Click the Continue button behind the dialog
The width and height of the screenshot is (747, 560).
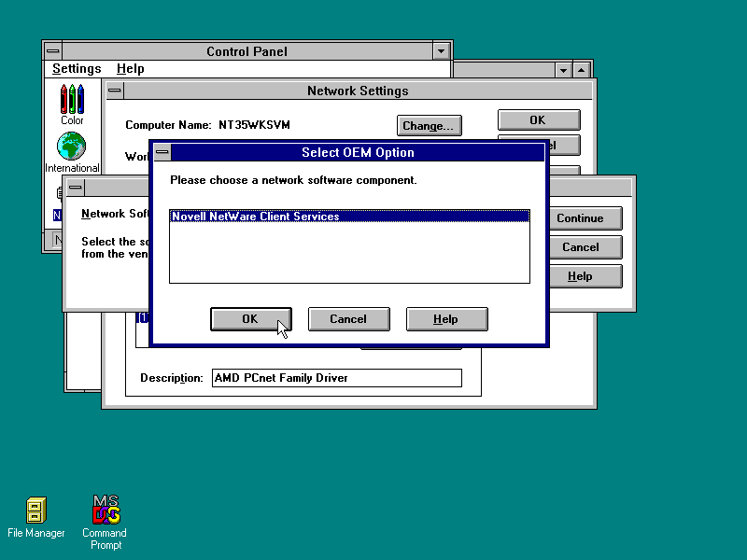coord(585,218)
